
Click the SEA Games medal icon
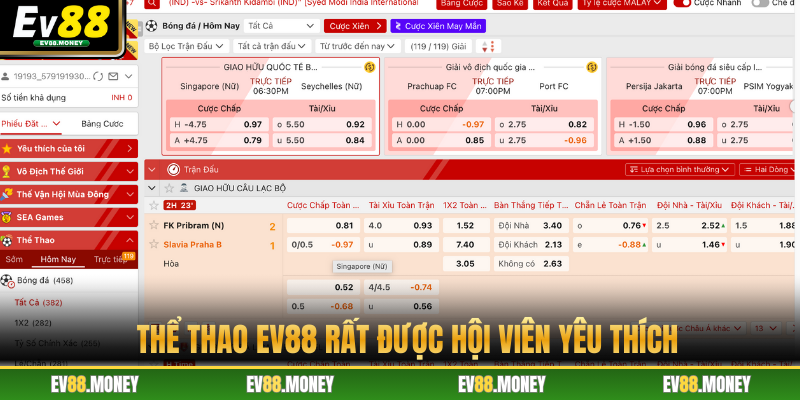[7, 217]
